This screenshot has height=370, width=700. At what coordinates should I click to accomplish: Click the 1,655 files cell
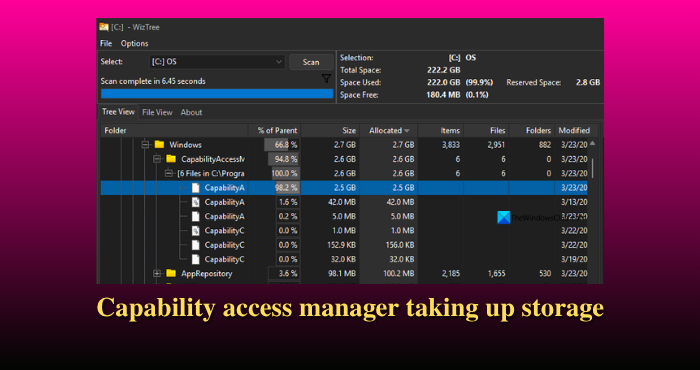[496, 274]
